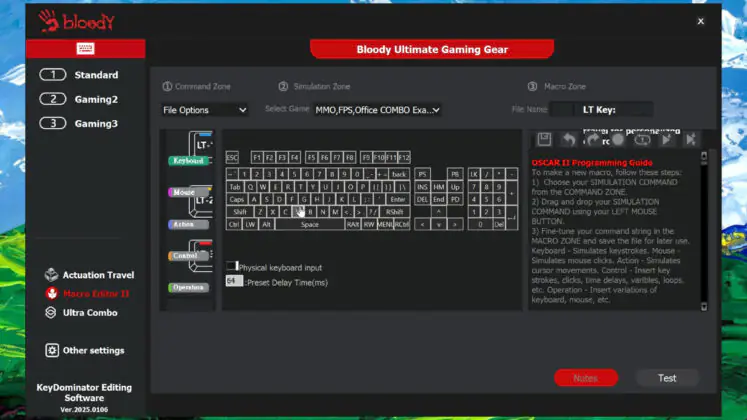Viewport: 747px width, 420px height.
Task: Select the Enter key on virtual keyboard
Action: (397, 200)
